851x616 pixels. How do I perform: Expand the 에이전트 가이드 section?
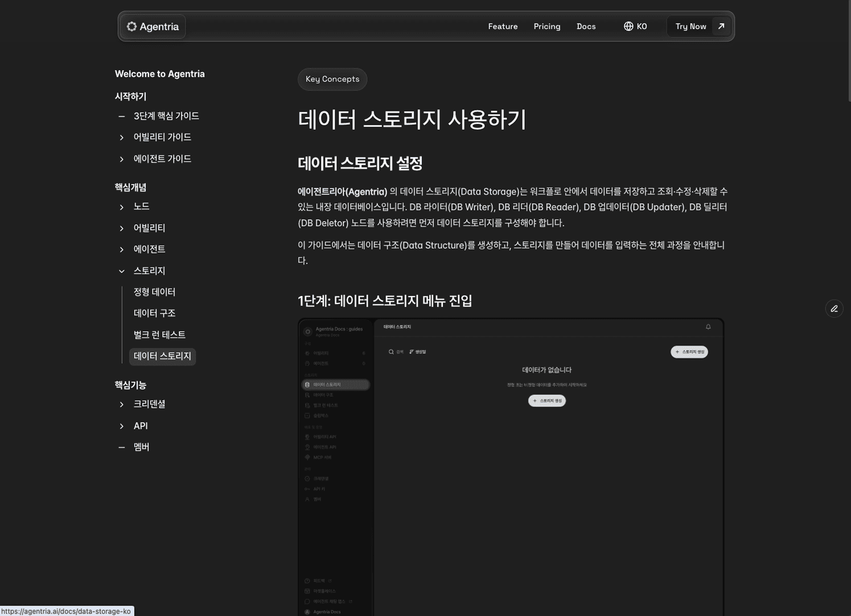[121, 159]
